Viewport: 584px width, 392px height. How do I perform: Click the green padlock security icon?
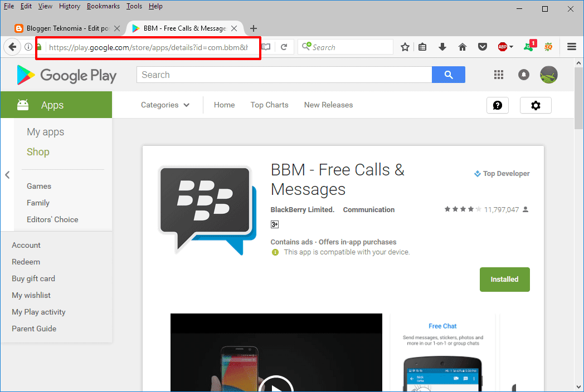point(39,47)
